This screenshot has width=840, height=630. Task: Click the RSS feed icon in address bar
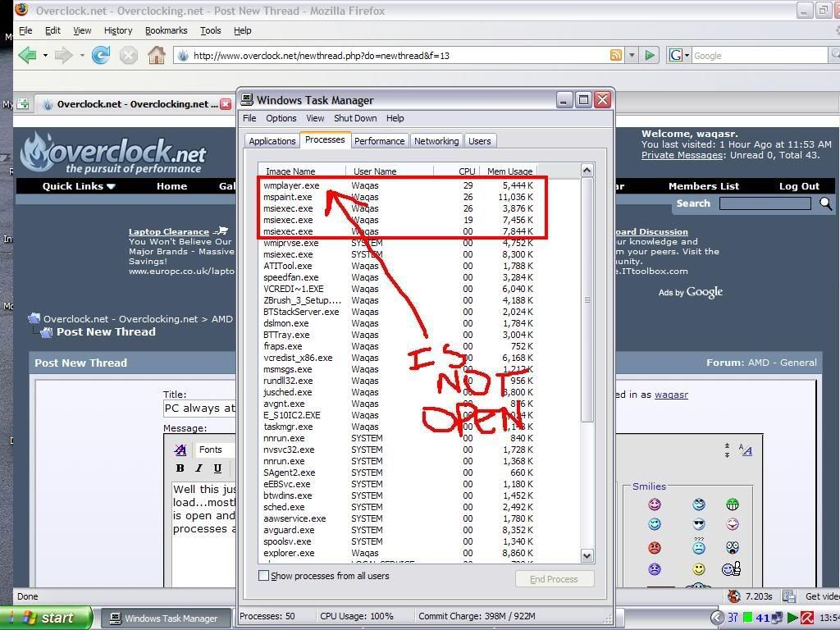pos(616,55)
